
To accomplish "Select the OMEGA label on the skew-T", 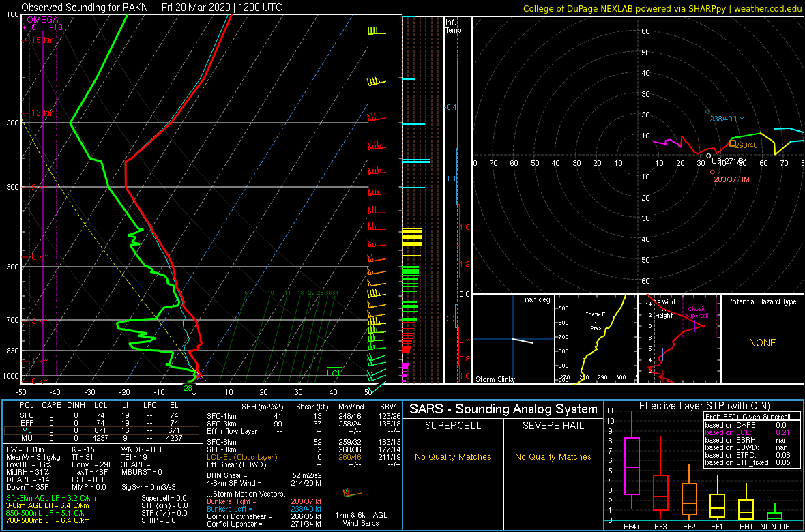I will (42, 20).
